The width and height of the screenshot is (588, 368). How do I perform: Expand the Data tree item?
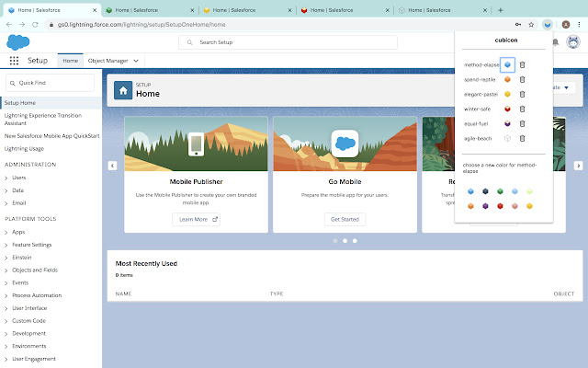point(6,190)
